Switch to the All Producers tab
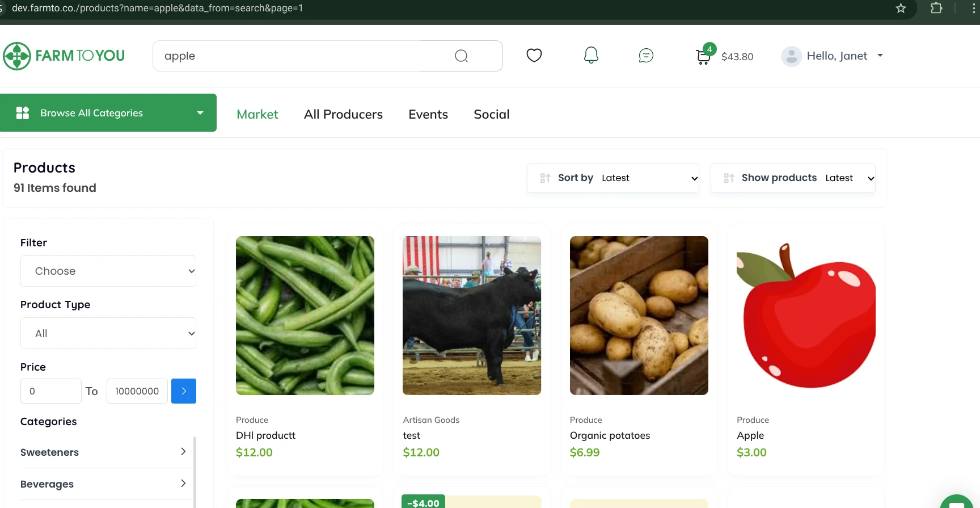Screen dimensions: 980x508 coord(343,114)
